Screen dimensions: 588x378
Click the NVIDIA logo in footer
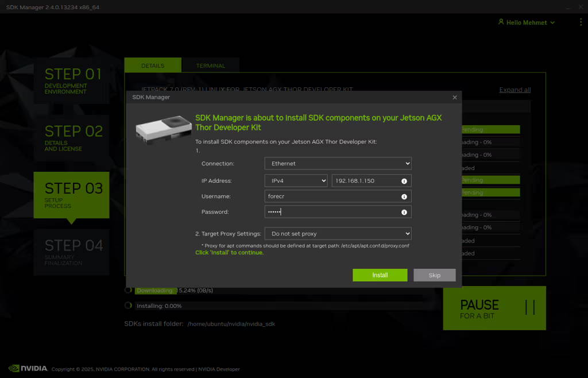click(28, 368)
